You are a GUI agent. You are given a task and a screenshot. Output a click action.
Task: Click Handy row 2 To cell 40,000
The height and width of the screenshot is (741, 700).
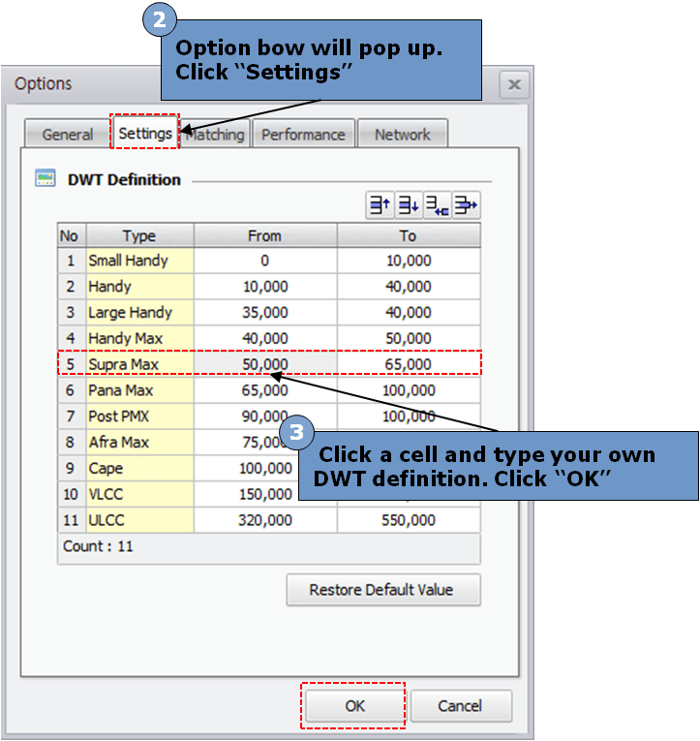[x=409, y=287]
